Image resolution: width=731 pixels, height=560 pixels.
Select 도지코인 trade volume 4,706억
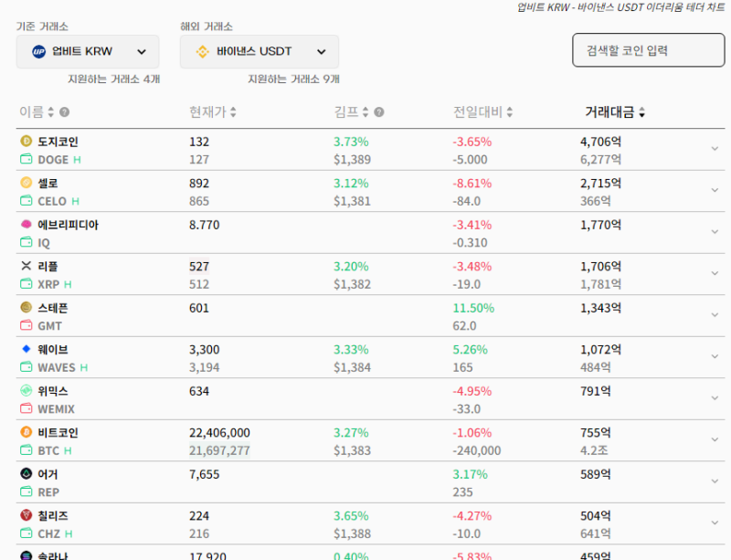[x=600, y=142]
